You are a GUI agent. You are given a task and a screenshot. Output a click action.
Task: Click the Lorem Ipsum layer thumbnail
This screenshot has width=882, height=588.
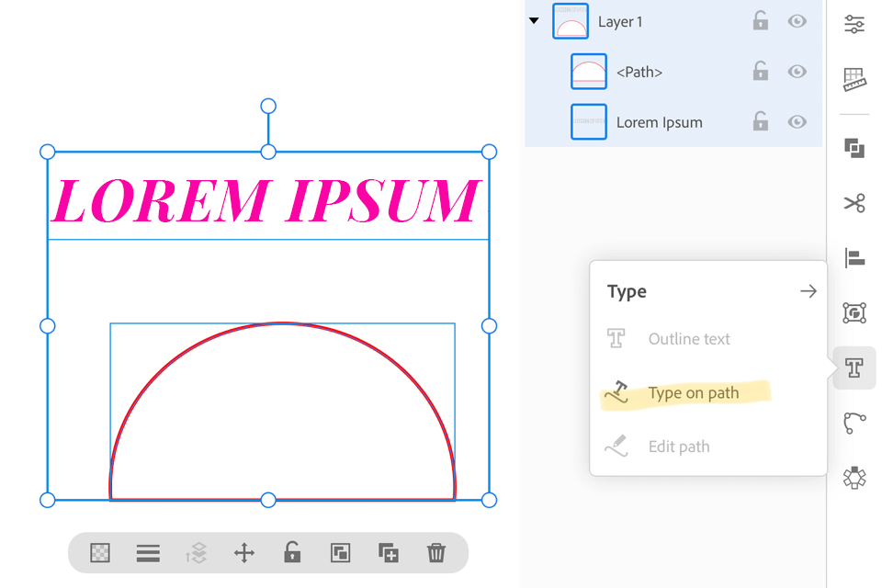pyautogui.click(x=588, y=121)
